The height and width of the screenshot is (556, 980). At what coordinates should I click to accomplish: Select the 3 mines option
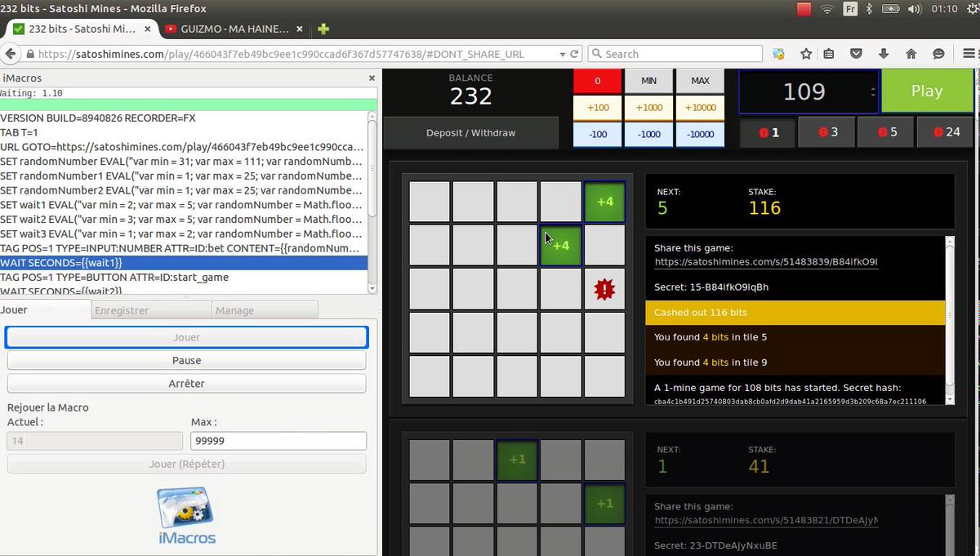(826, 131)
